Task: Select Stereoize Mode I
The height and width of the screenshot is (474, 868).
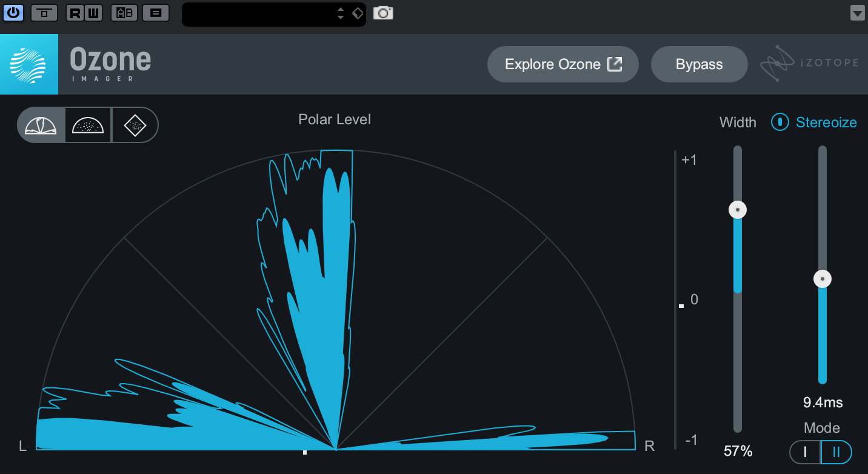Action: click(805, 452)
